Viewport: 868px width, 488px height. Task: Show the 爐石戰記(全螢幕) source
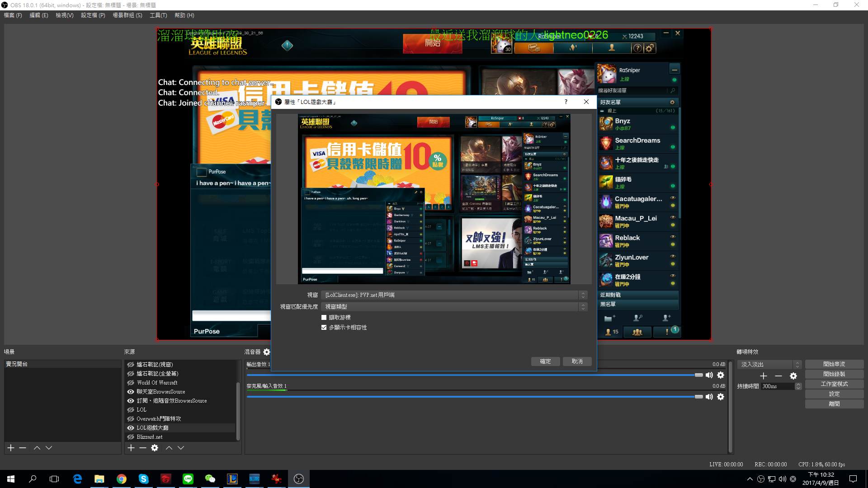coord(131,374)
